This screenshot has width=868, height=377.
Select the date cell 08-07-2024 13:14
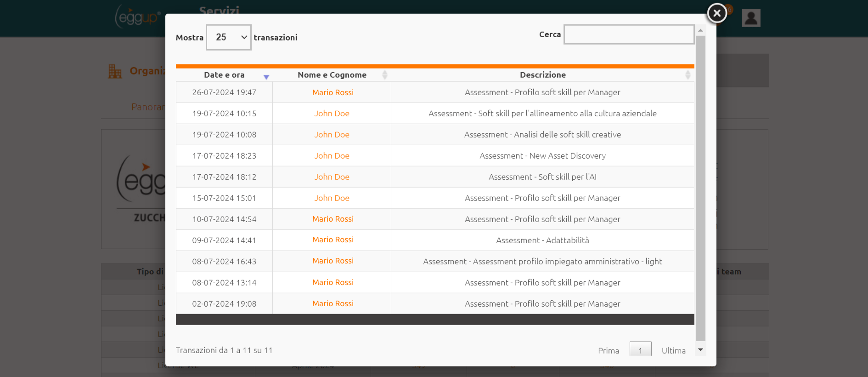[224, 283]
